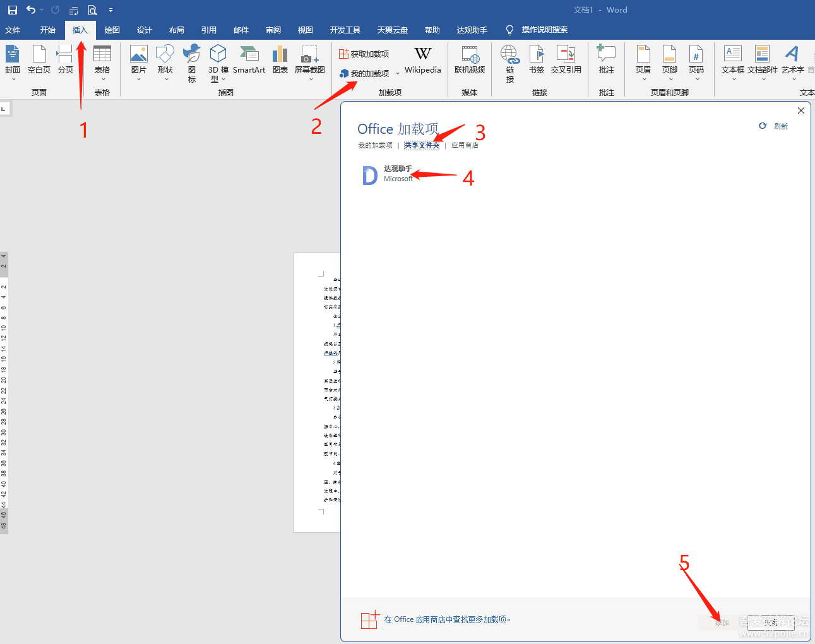Click Get Add-ins (获取加载项)

click(364, 54)
